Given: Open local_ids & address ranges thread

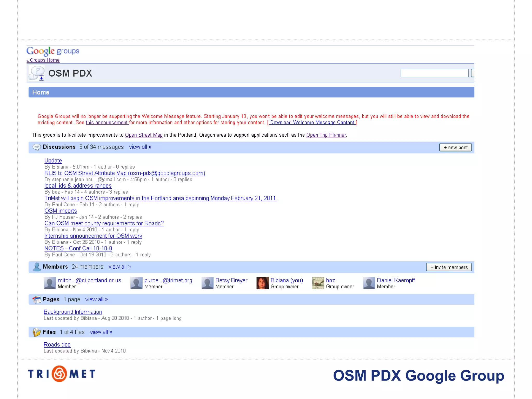Looking at the screenshot, I should point(78,186).
